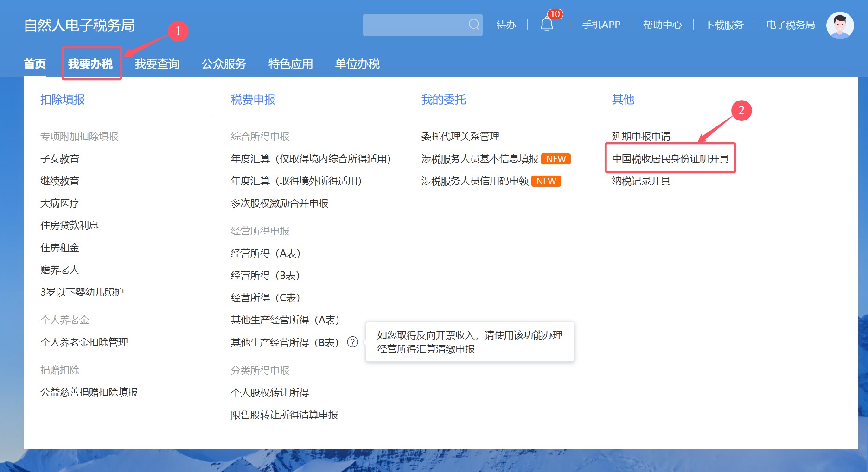
Task: Select 年度汇算（仅取得境内综合所得适用）
Action: tap(311, 159)
